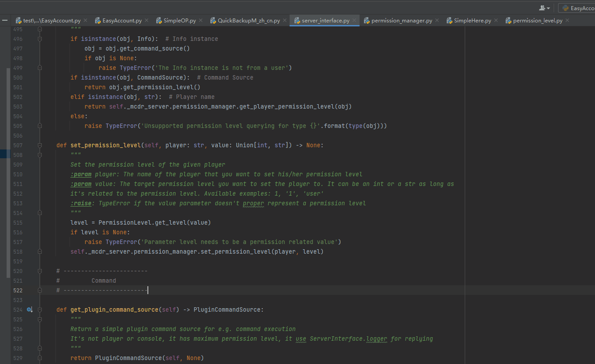This screenshot has width=595, height=364.
Task: Click line number 503 in the gutter
Action: point(18,106)
